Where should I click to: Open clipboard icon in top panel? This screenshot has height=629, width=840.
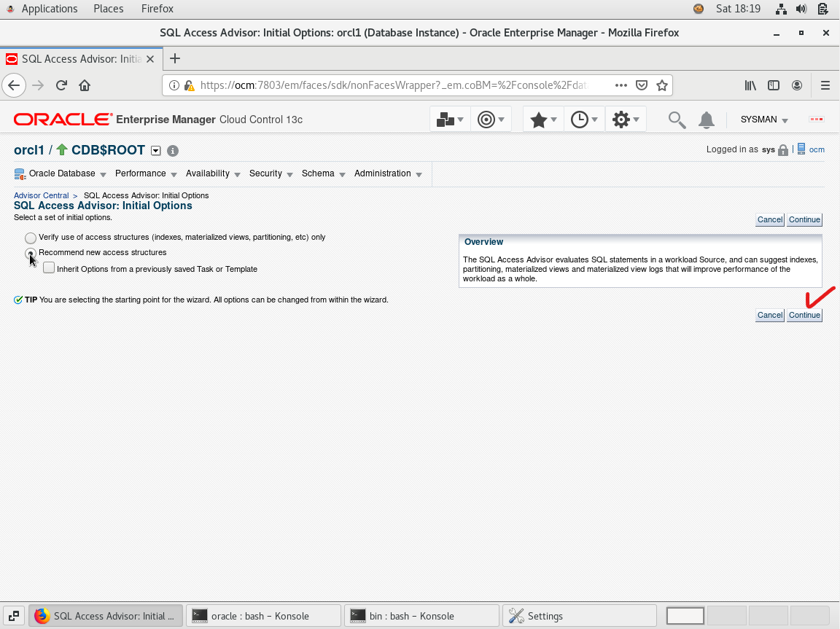(823, 9)
